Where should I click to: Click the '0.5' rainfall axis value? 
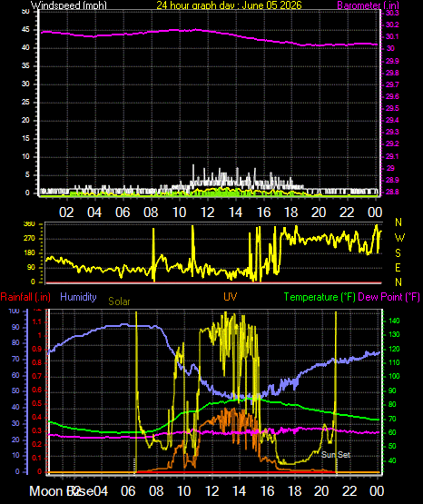pos(36,403)
